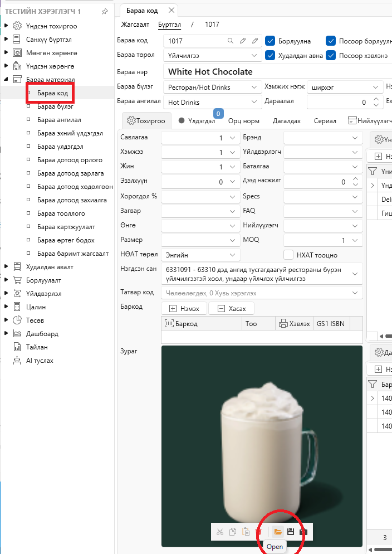Click the Санхүү бүртгэл ledger icon

point(17,39)
